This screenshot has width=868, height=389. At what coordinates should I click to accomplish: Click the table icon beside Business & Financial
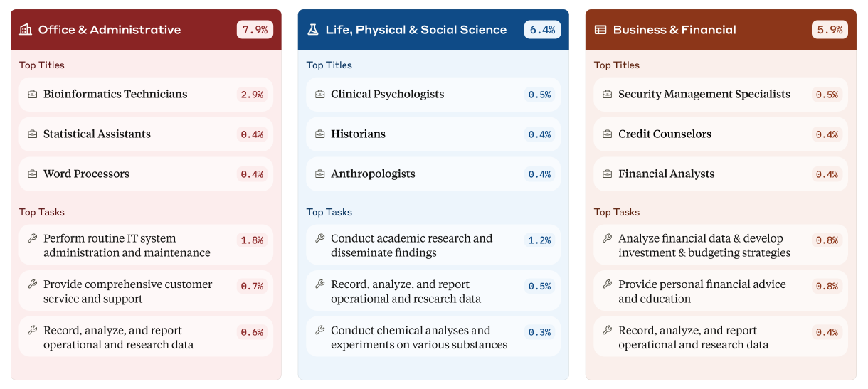click(600, 30)
